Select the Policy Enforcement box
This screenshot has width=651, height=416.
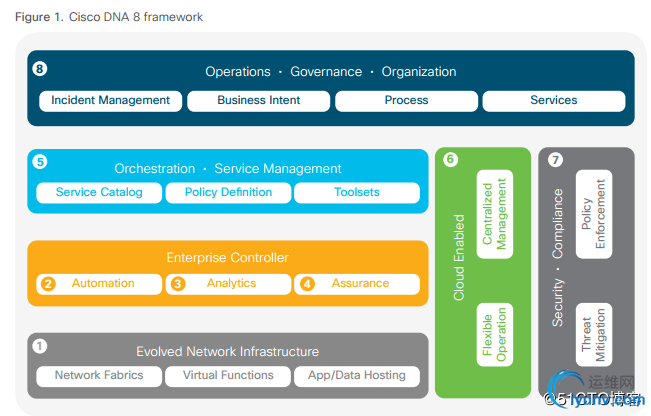coord(594,214)
